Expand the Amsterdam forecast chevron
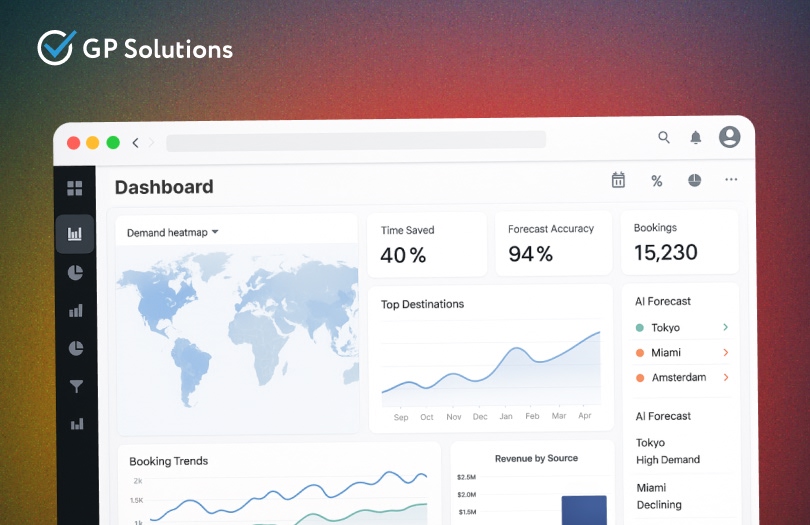The width and height of the screenshot is (810, 525). click(x=726, y=377)
